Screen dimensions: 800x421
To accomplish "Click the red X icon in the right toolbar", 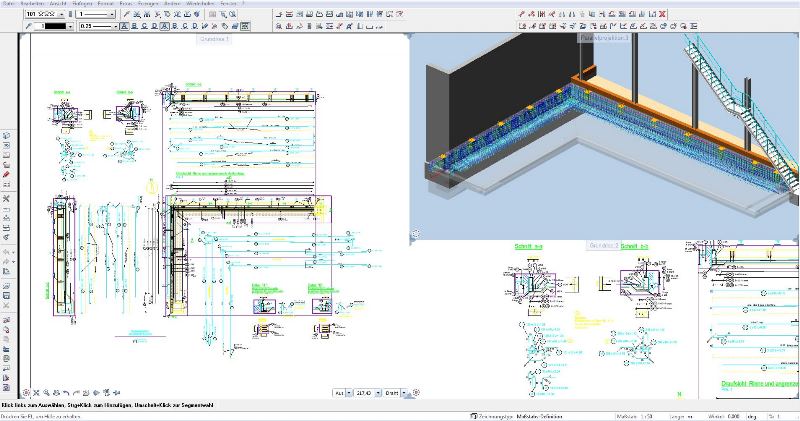I will tap(662, 14).
